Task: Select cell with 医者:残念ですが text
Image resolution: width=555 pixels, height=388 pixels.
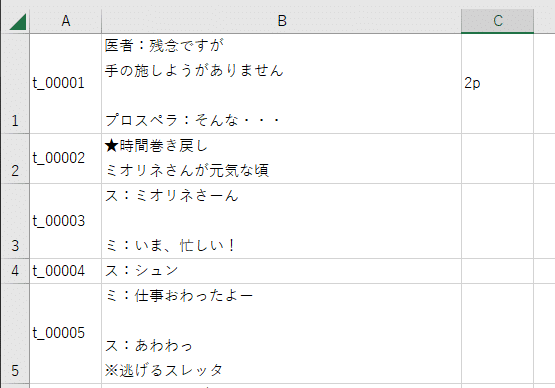Action: 281,84
